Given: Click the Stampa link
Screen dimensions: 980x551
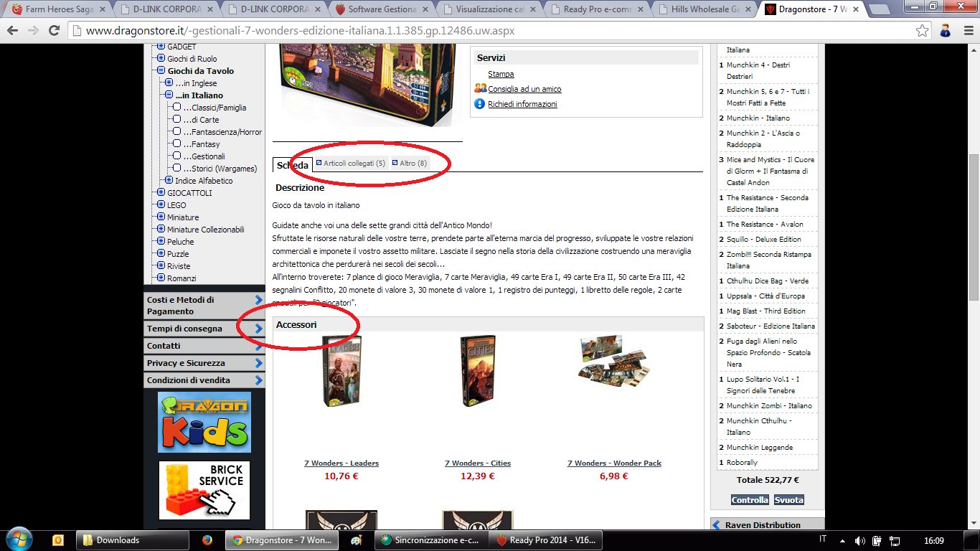Looking at the screenshot, I should pos(501,74).
